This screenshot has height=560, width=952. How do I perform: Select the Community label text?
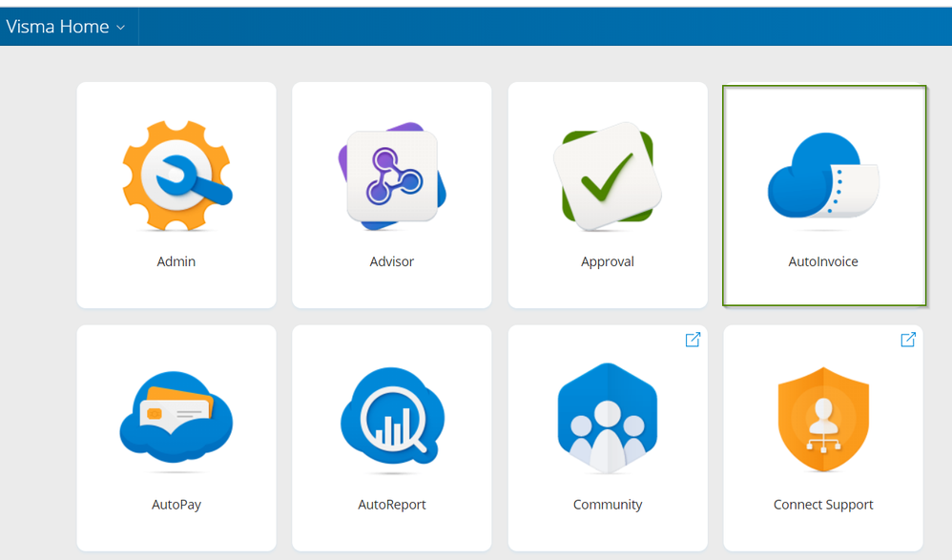607,505
